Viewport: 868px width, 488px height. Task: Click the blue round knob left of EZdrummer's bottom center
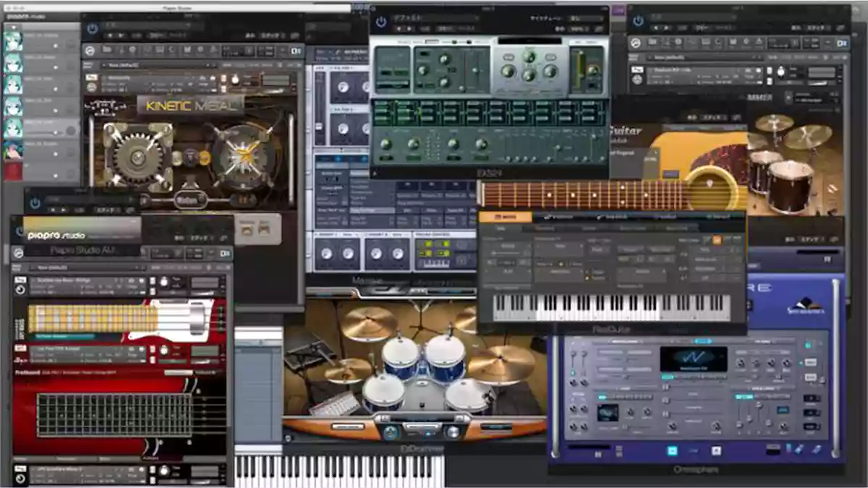391,432
